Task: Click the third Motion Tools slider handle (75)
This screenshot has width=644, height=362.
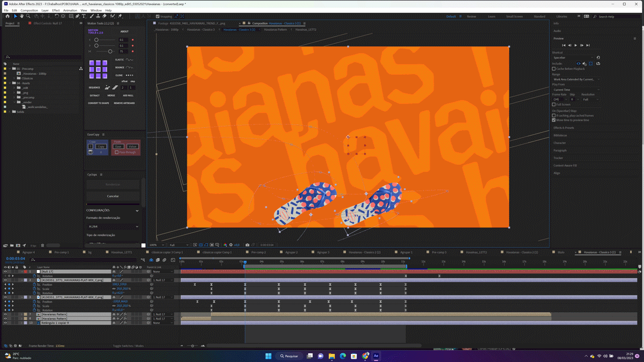Action: (x=110, y=51)
